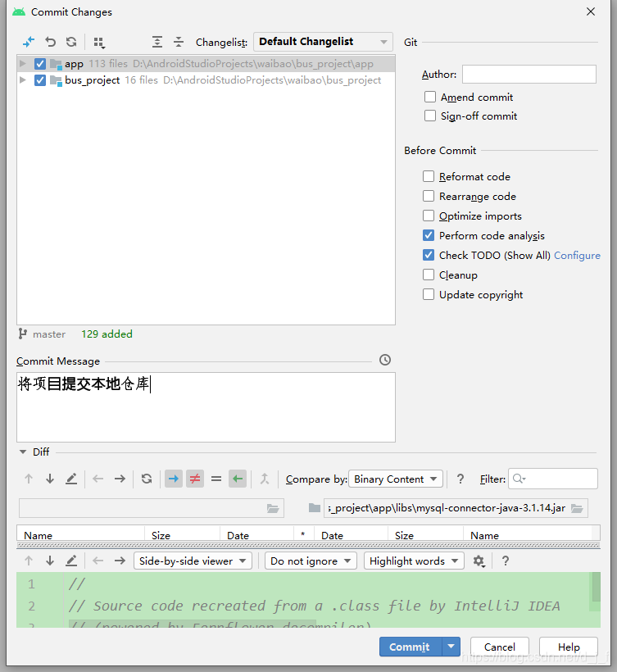Enable Cleanup checkbox

pos(429,275)
